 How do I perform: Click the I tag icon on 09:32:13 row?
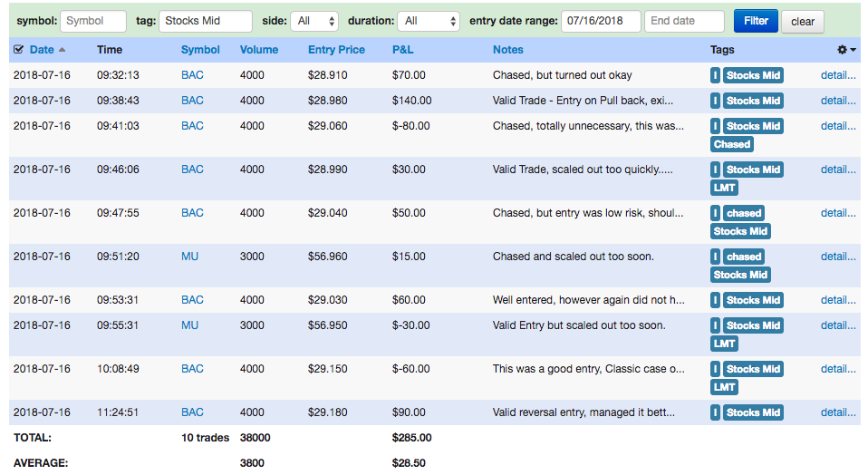[x=715, y=75]
